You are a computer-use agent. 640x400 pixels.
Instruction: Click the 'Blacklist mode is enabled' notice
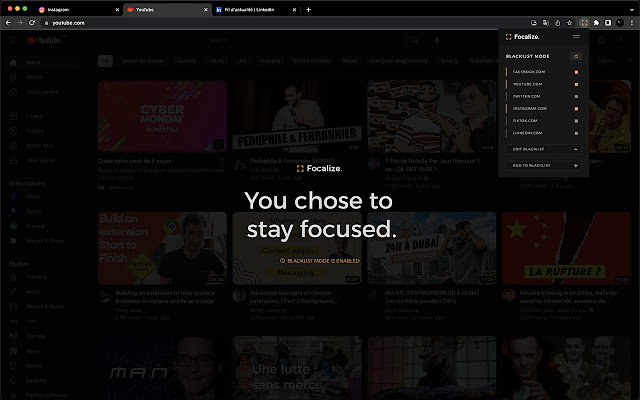point(320,261)
